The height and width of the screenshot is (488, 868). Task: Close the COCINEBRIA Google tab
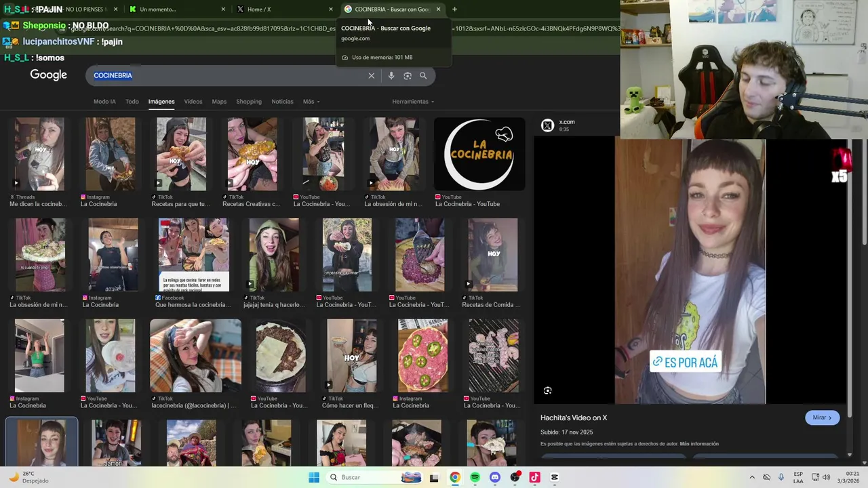(x=438, y=9)
